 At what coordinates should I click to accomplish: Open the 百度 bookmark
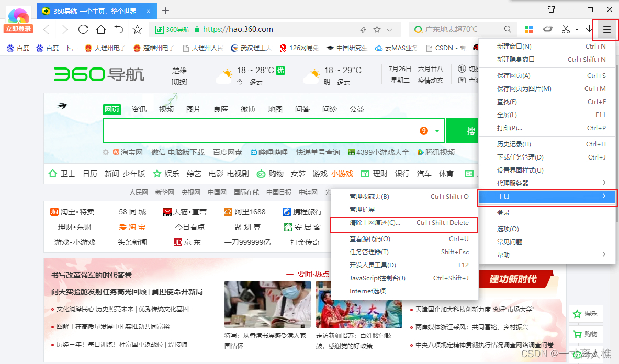tap(18, 48)
